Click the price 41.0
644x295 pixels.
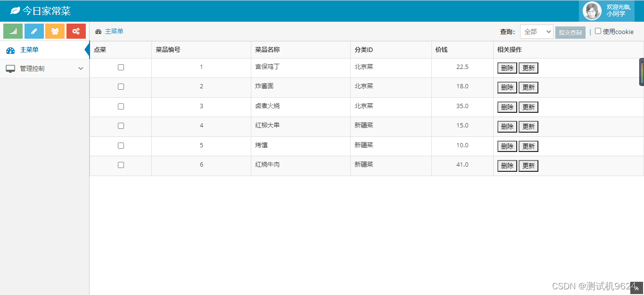click(462, 165)
